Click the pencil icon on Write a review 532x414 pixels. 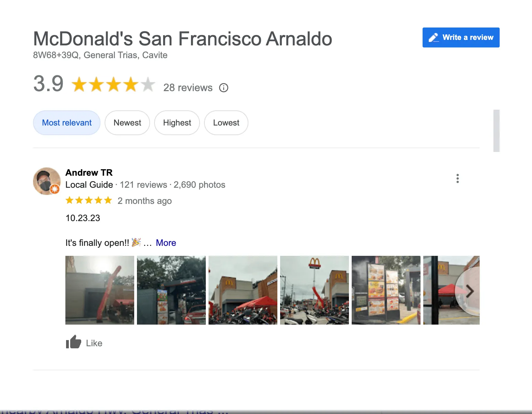(434, 37)
